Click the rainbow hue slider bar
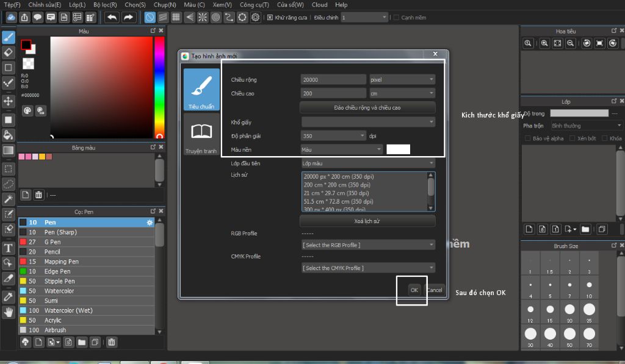 click(x=159, y=87)
